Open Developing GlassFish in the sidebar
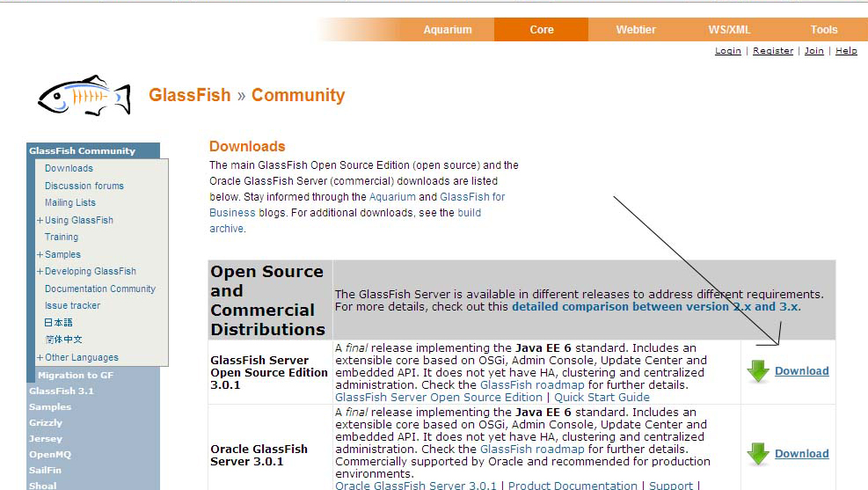 pos(91,271)
